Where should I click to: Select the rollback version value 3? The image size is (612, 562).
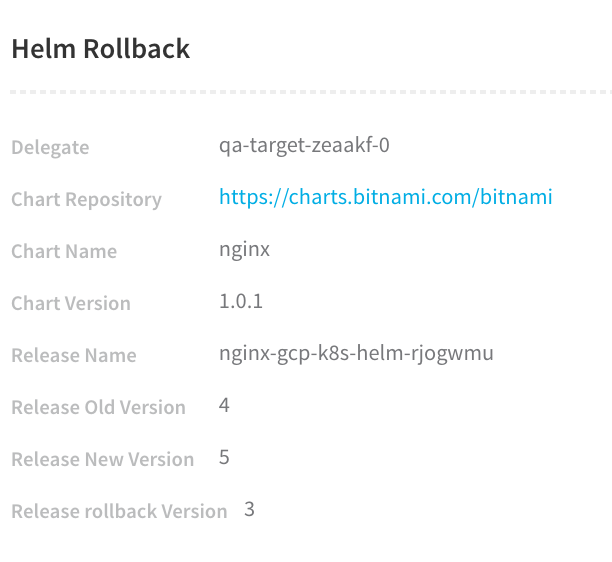(x=249, y=509)
